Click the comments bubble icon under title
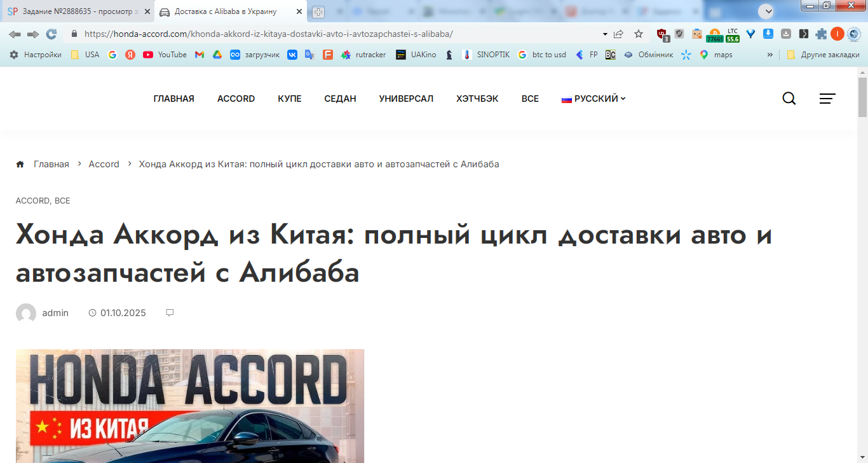Screen dimensions: 868x463 (x=170, y=313)
